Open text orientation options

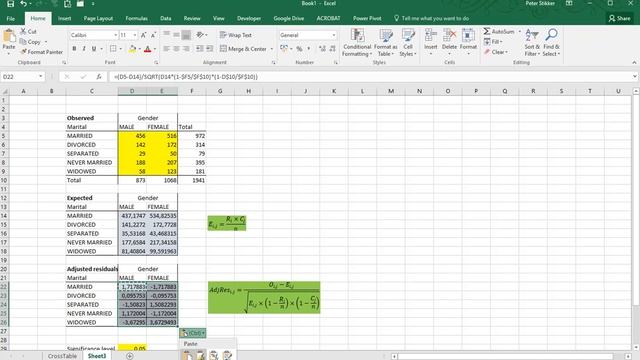tap(201, 35)
